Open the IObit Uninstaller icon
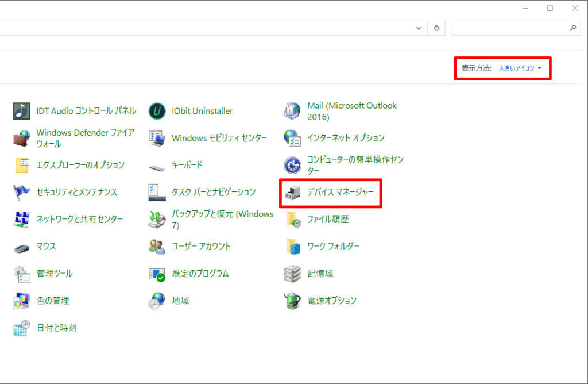Viewport: 588px width, 384px height. pos(157,111)
